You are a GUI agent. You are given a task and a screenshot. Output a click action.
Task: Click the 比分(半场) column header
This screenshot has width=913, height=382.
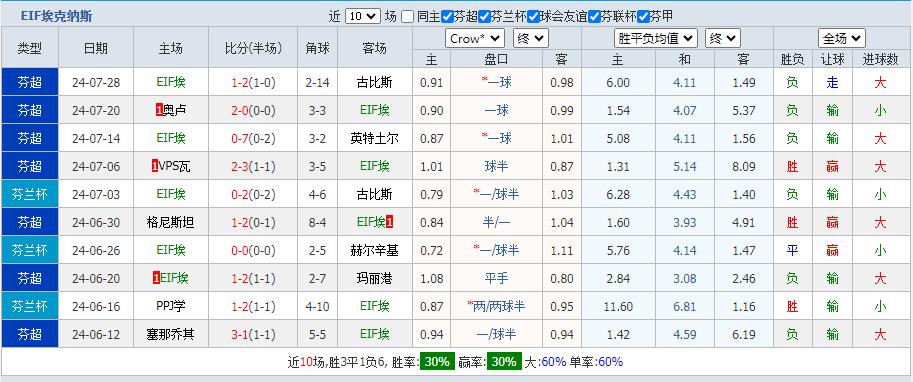(253, 48)
